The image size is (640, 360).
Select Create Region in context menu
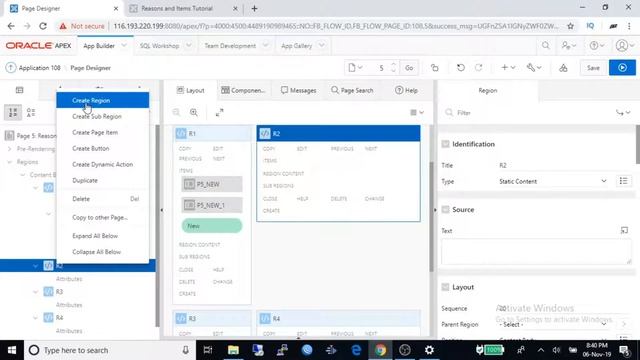coord(102,100)
